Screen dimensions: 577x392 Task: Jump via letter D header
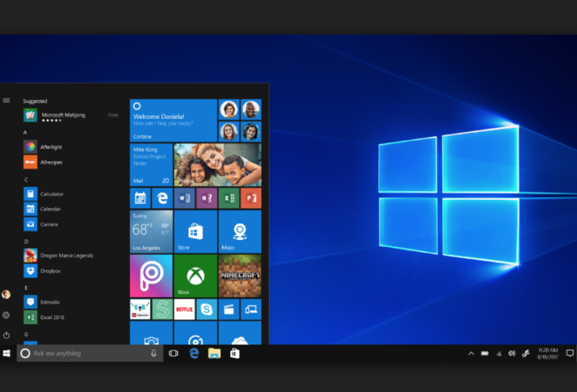pyautogui.click(x=26, y=241)
